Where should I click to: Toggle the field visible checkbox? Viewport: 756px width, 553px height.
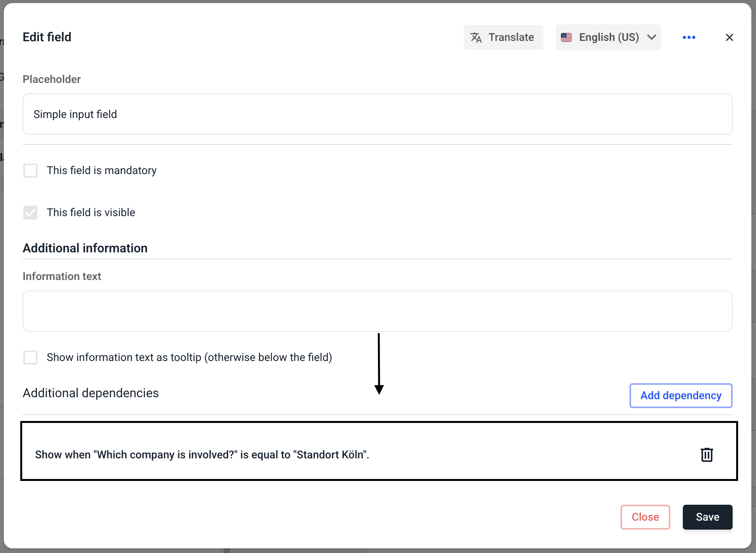point(30,213)
